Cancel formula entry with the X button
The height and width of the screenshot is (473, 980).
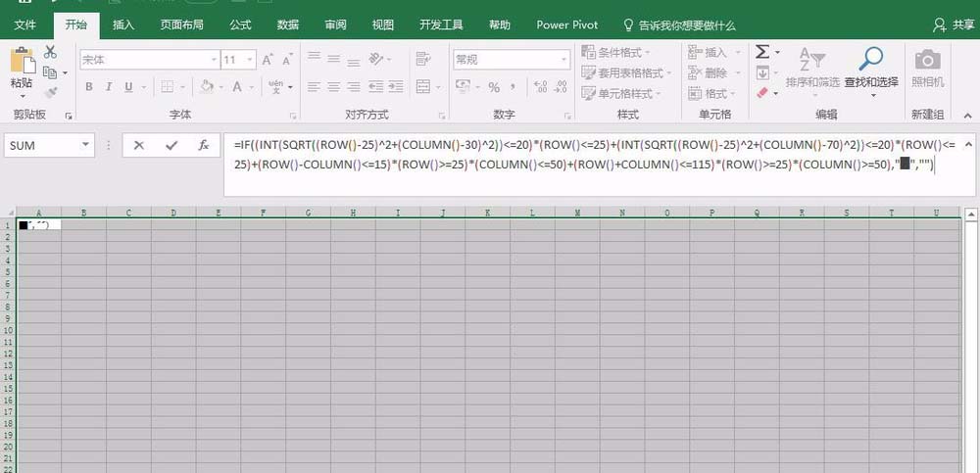click(139, 145)
